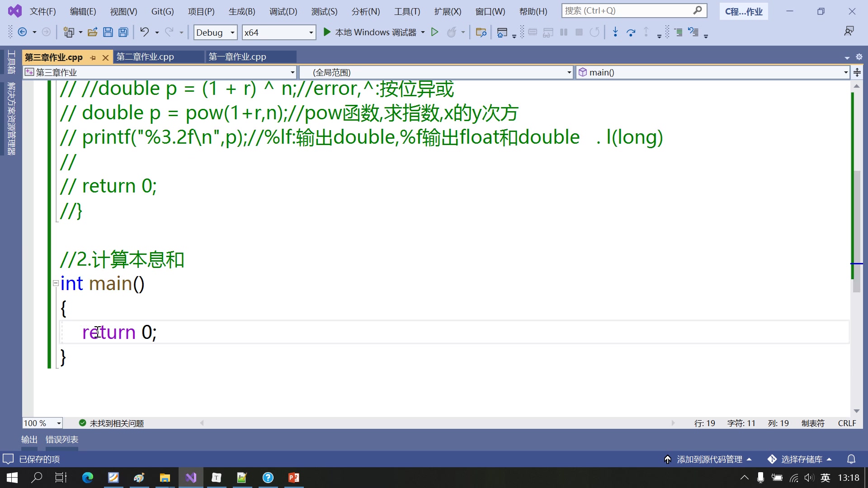Open the x64 platform dropdown

(x=278, y=33)
